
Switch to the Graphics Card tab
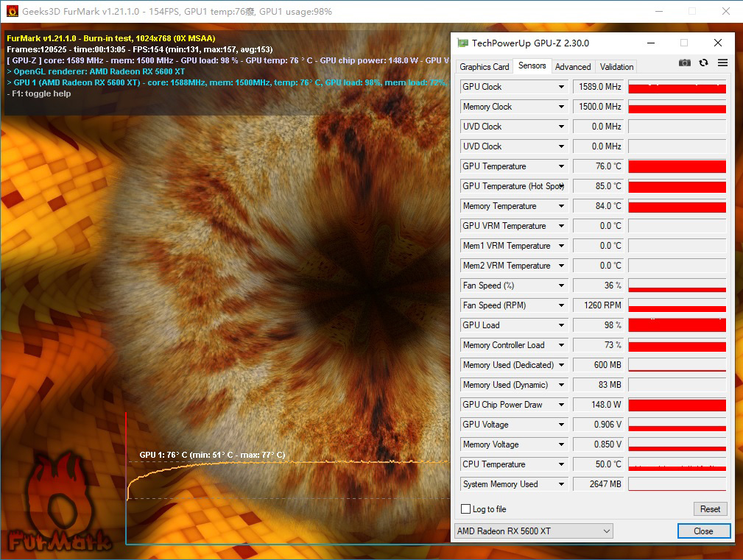tap(485, 67)
